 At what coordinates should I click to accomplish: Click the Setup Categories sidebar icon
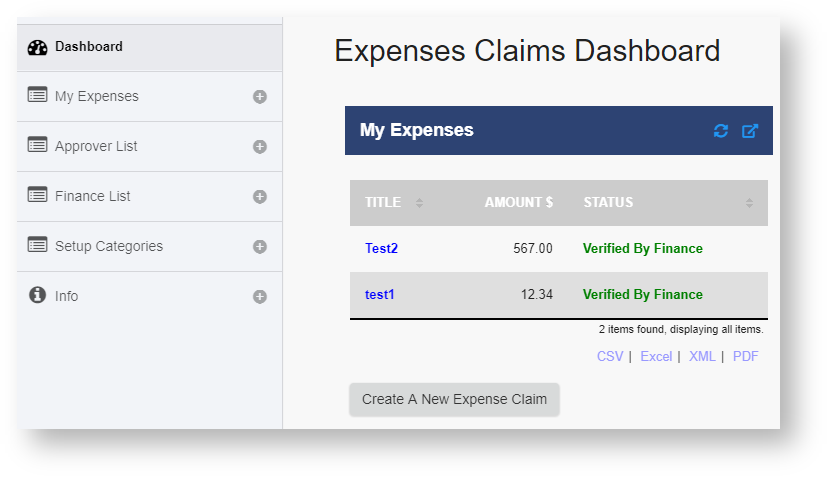click(38, 245)
